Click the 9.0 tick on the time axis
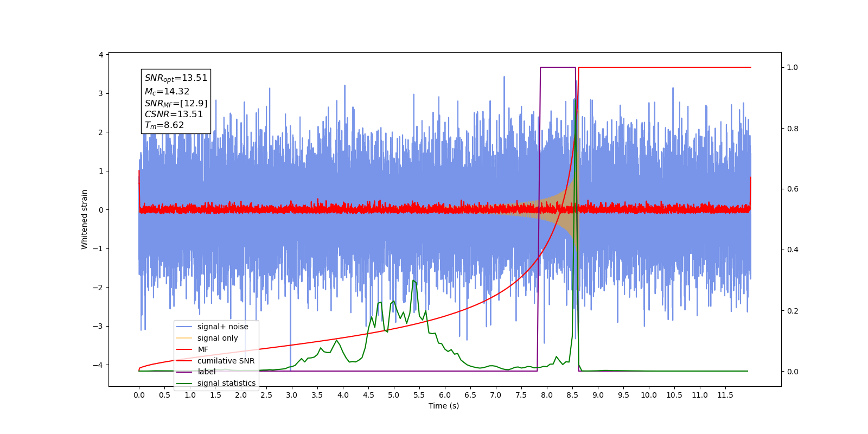 [598, 395]
